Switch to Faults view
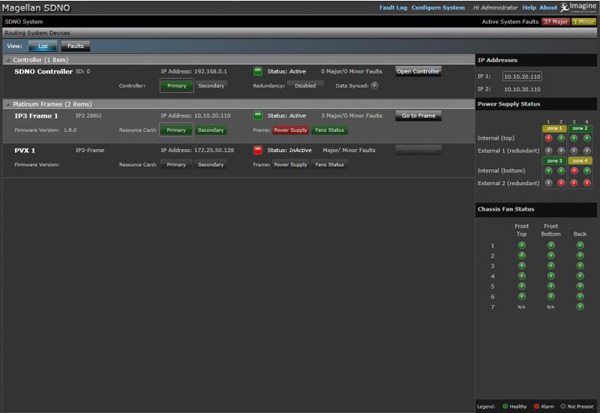This screenshot has width=600, height=413. (75, 46)
